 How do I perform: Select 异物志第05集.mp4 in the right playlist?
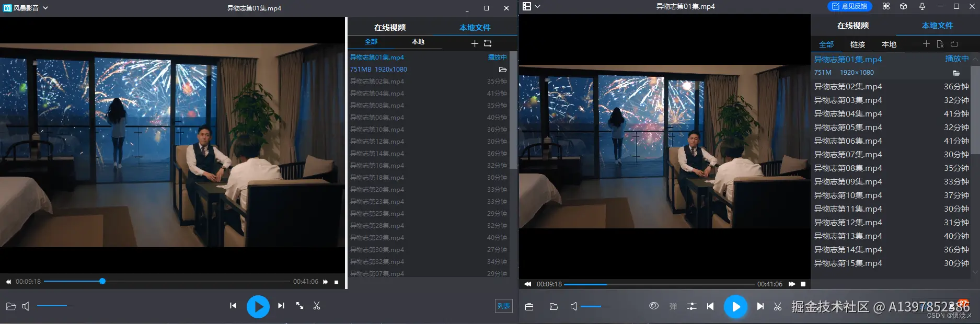[891, 128]
